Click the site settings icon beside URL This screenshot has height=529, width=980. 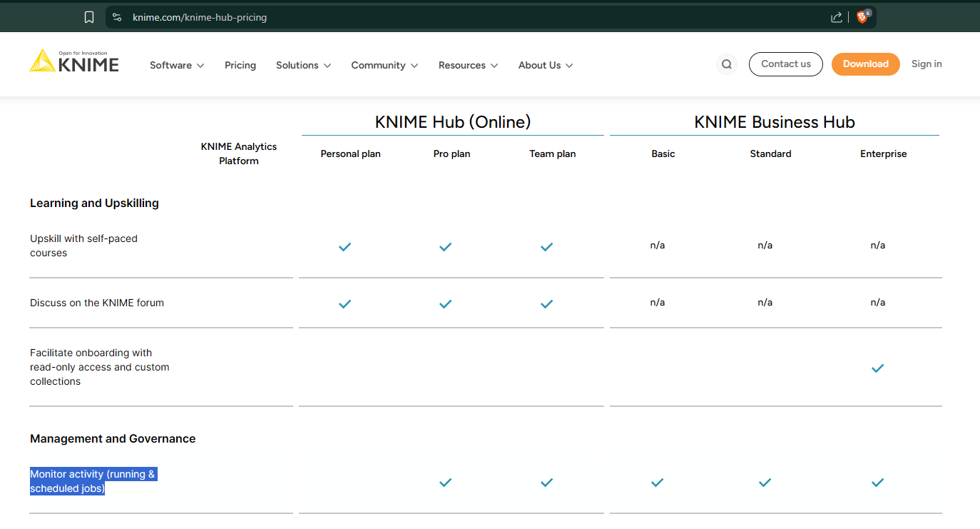[x=117, y=17]
